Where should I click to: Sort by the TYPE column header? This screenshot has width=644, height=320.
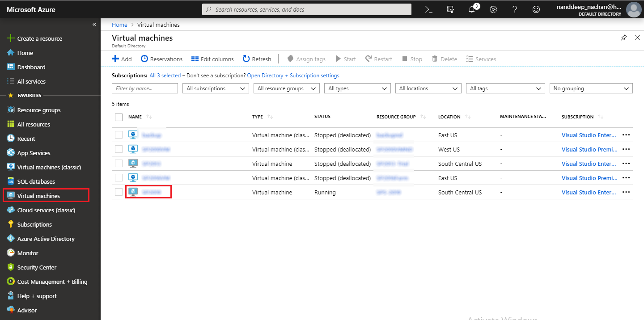pos(258,117)
